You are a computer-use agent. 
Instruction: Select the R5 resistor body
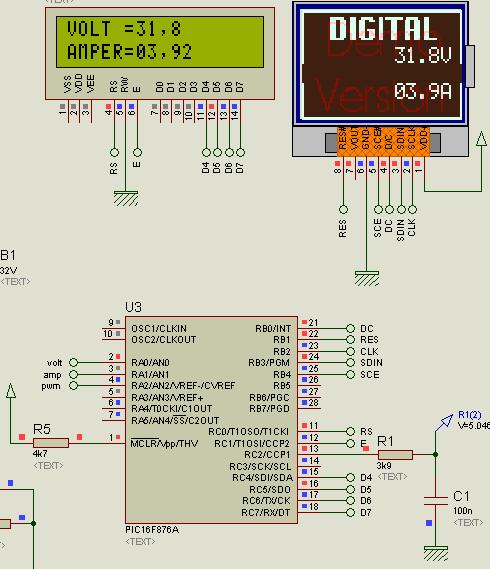[x=51, y=443]
